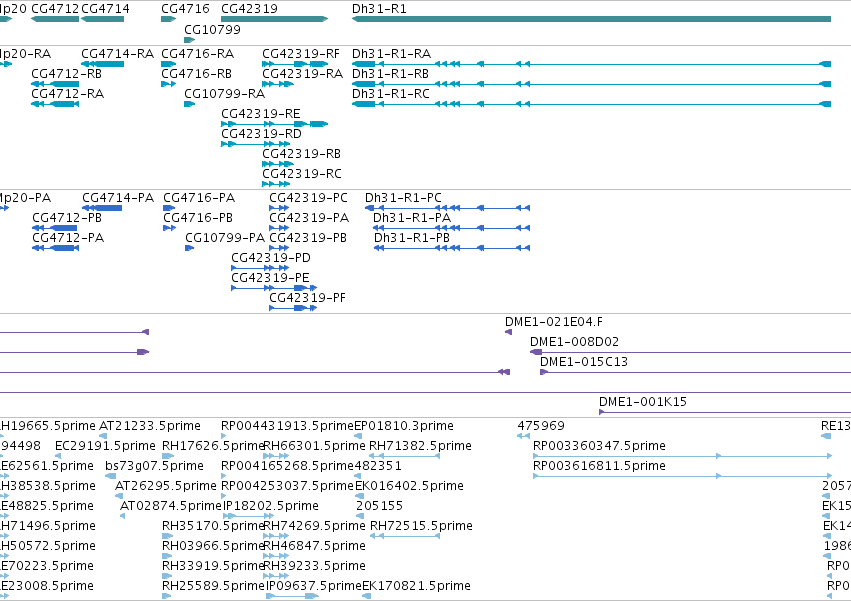Click protein CG10799-PA

pos(189,248)
